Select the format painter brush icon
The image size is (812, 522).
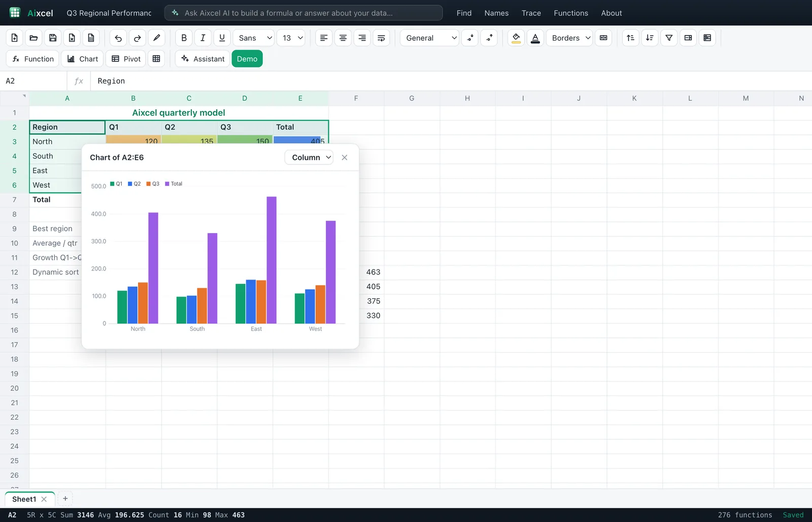click(157, 38)
